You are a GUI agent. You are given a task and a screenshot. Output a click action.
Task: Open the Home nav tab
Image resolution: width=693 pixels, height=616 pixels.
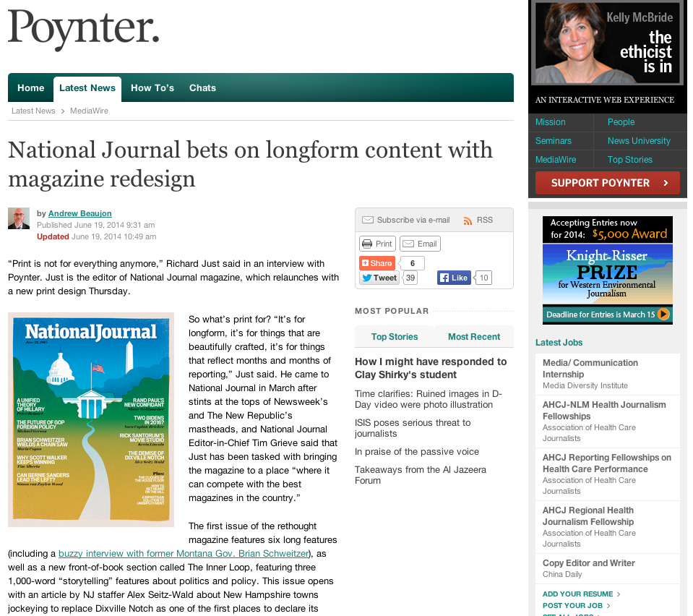pyautogui.click(x=31, y=88)
